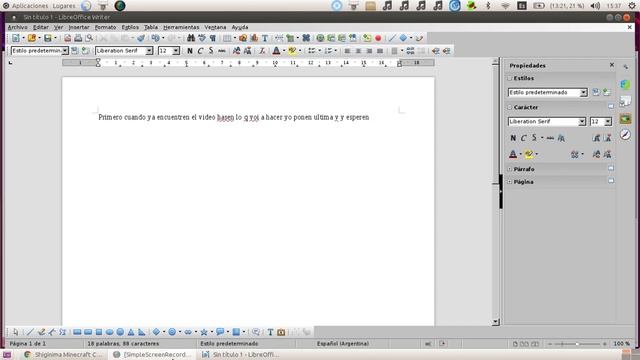Toggle bold (N) in the sidebar Carácter panel
Screen dimensions: 640x360
coord(513,138)
